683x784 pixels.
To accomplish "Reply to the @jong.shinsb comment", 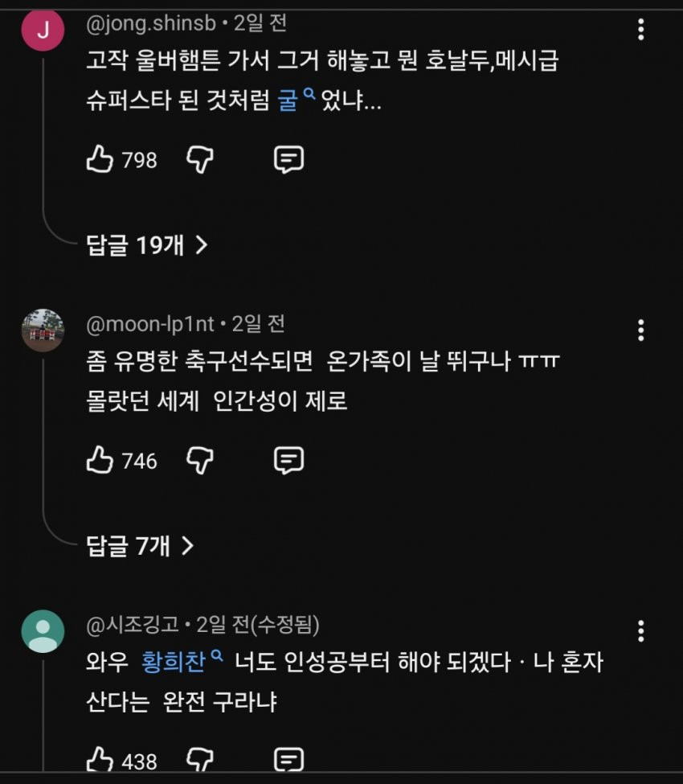I will (x=288, y=160).
